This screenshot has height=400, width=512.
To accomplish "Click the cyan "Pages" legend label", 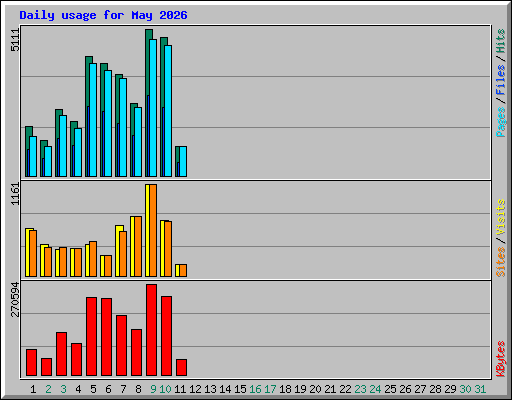I will click(x=501, y=122).
